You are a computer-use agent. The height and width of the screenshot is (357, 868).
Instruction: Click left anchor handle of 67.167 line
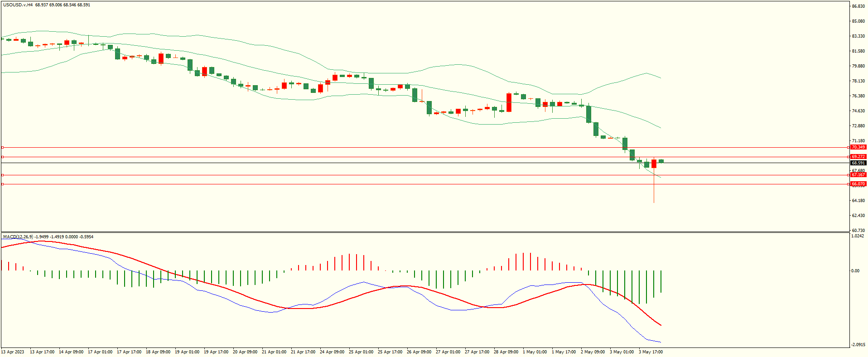pos(2,175)
